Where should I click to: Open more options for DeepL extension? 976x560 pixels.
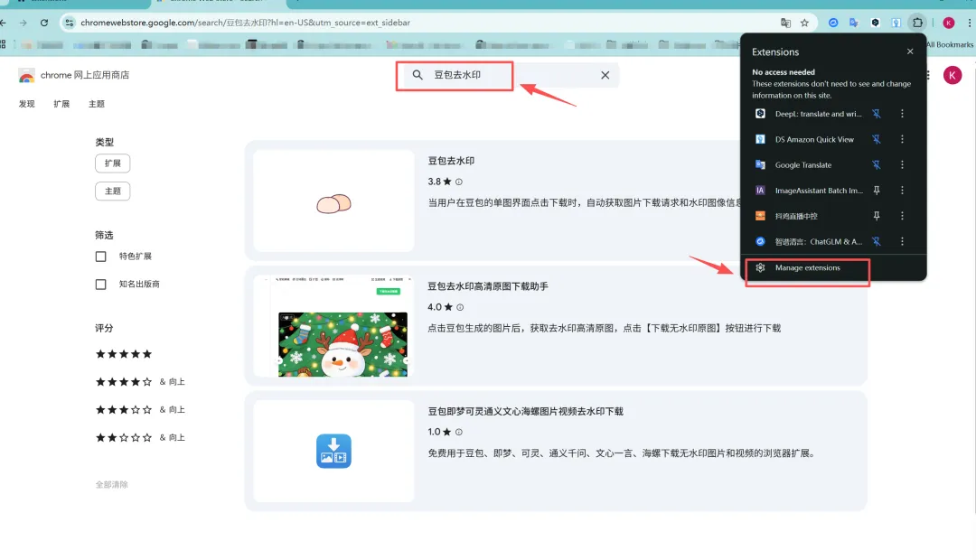902,114
